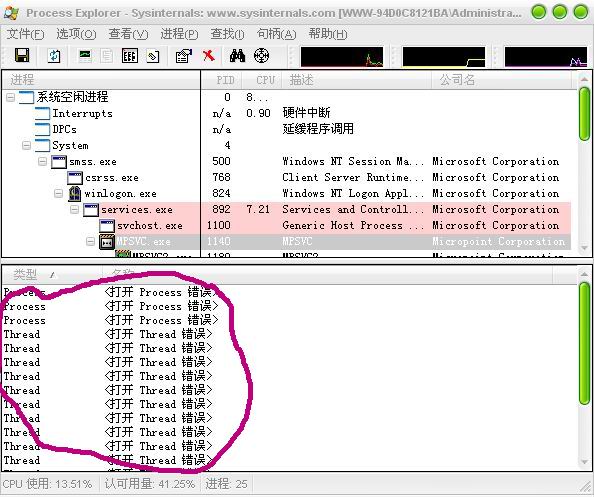
Task: Click the red X Kill Process icon
Action: pos(208,56)
